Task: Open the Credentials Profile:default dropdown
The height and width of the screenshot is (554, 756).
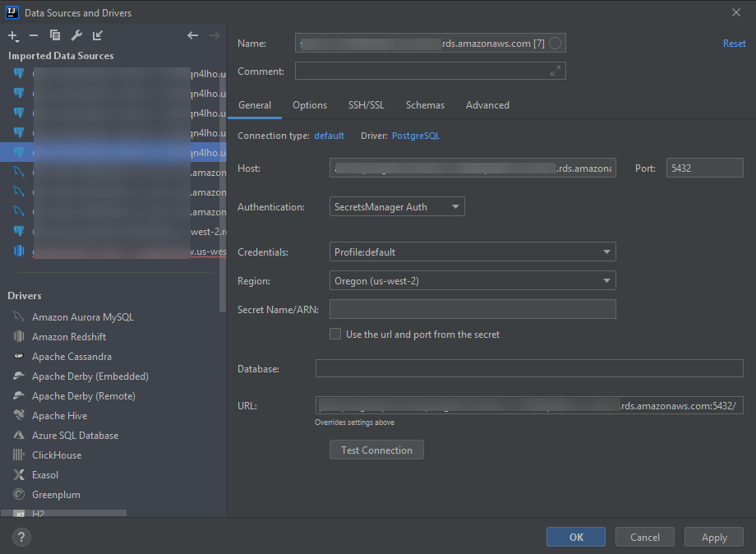Action: click(472, 252)
